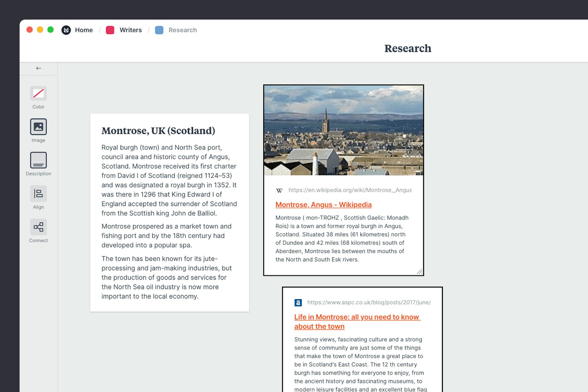Select the Image tool in the sidebar
The width and height of the screenshot is (588, 392).
click(38, 127)
